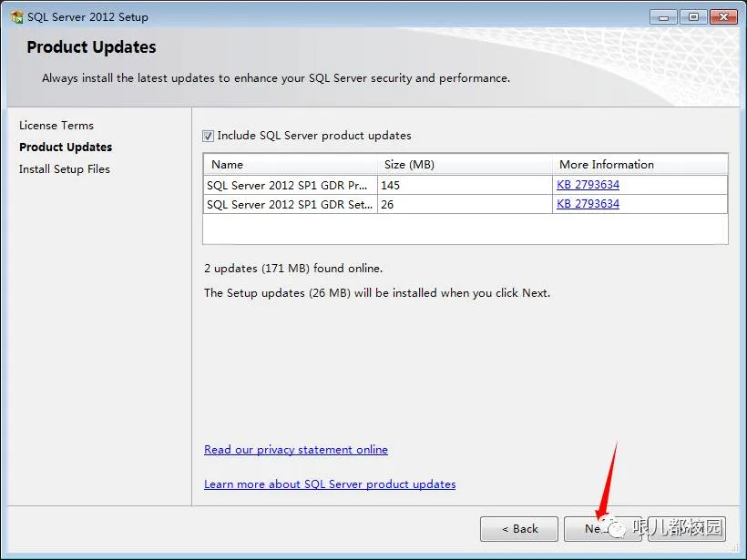Select Product Updates step in sidebar
The width and height of the screenshot is (747, 560).
pyautogui.click(x=66, y=148)
